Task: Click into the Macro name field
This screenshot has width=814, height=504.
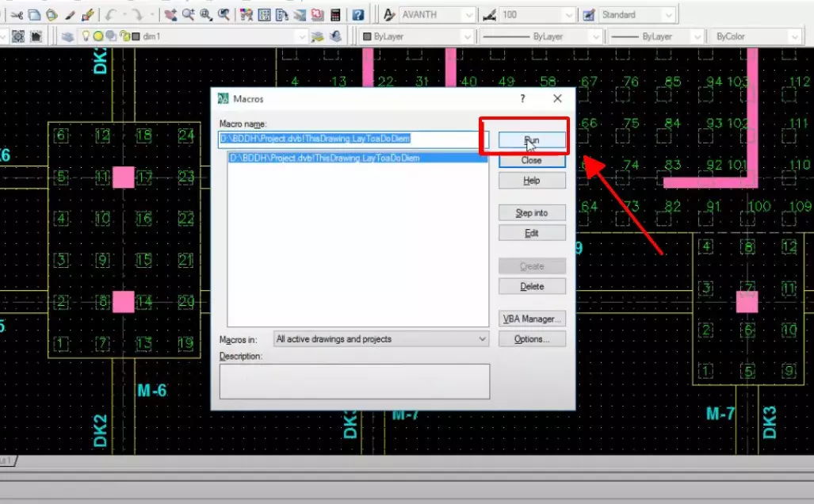Action: click(353, 139)
